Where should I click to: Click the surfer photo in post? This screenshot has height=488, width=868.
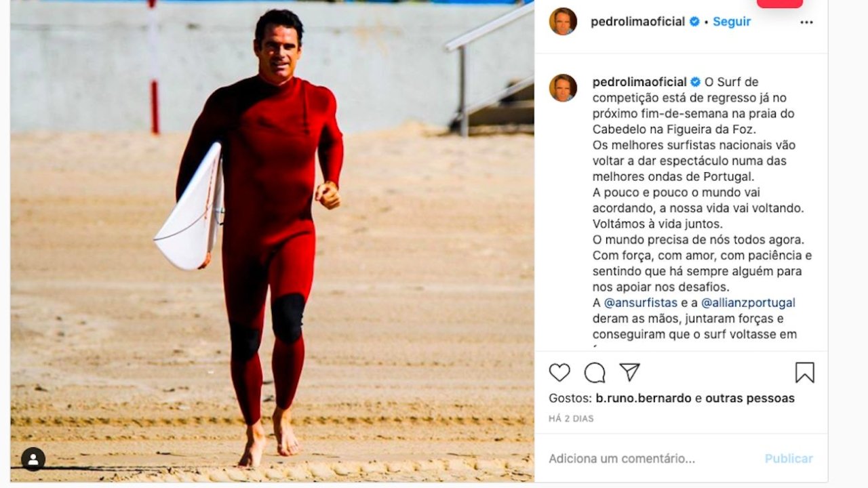(x=272, y=241)
